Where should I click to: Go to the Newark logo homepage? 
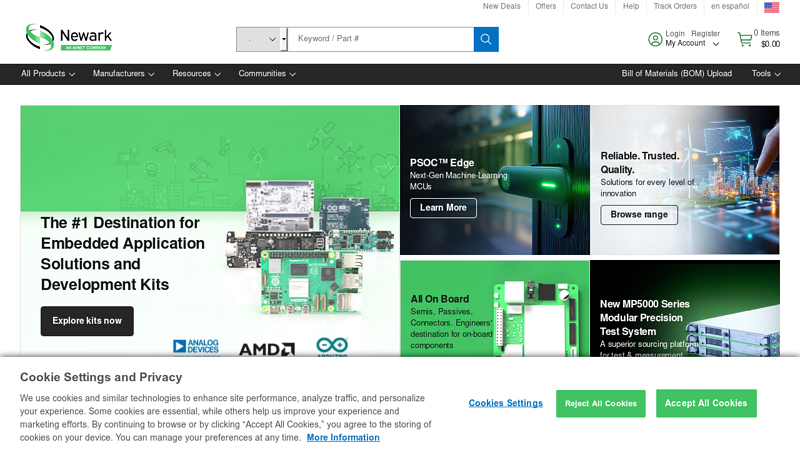click(69, 37)
